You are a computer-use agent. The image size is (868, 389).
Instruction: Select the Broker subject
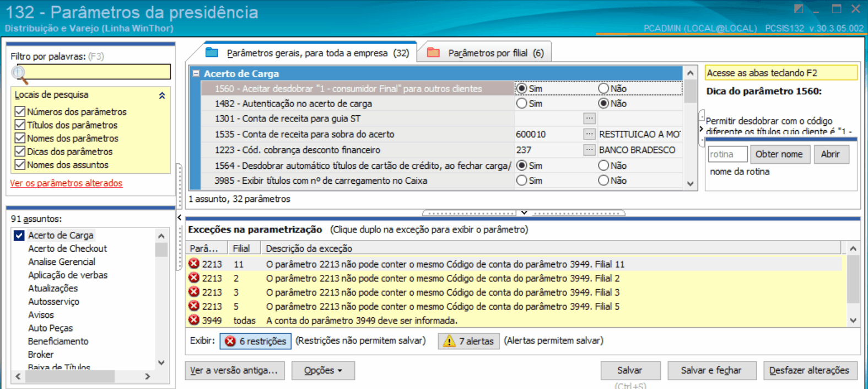tap(41, 354)
